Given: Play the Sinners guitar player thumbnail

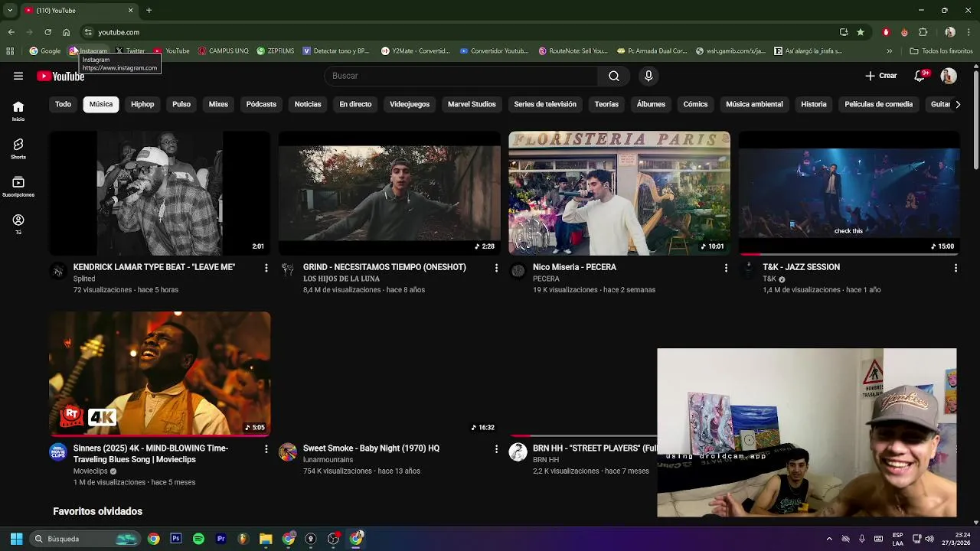Looking at the screenshot, I should point(159,374).
